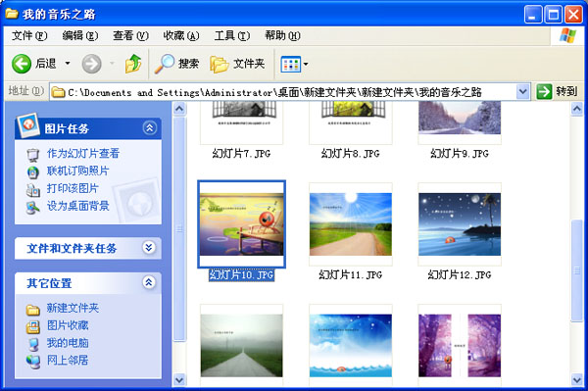Click the 幻灯片11.JPG file name label

click(351, 274)
